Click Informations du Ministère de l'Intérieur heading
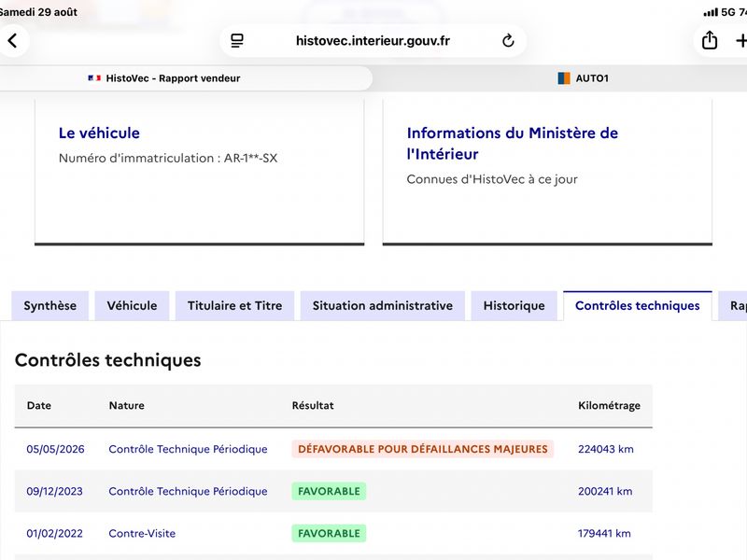The width and height of the screenshot is (747, 560). tap(512, 144)
